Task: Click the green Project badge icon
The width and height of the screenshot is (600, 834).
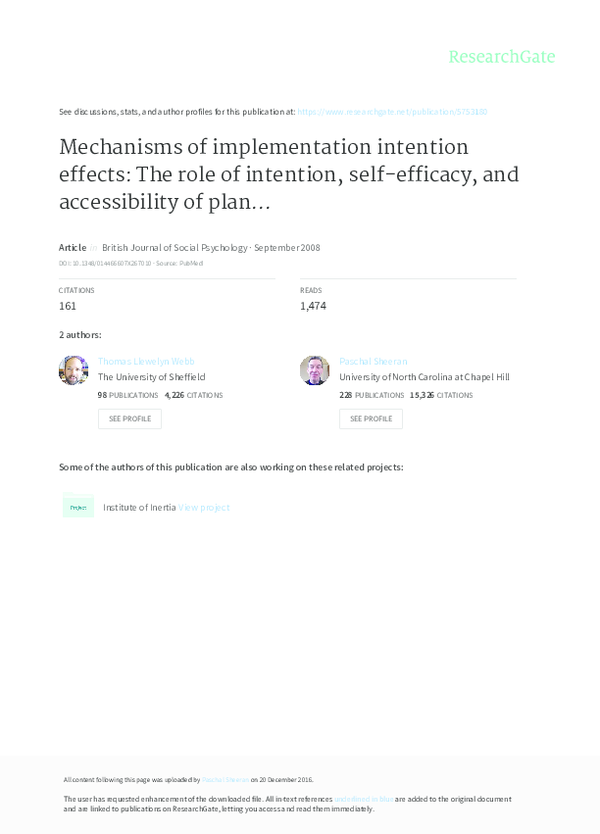Action: 77,507
